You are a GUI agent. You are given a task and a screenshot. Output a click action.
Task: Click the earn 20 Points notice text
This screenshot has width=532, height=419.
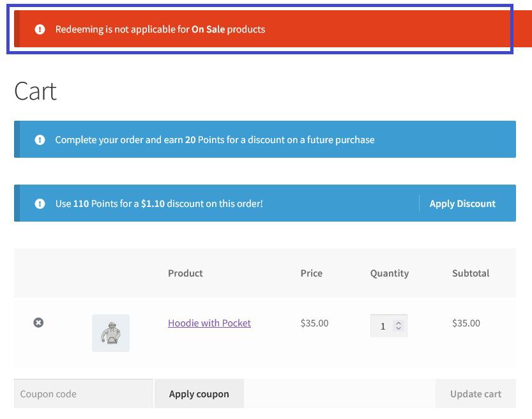click(x=215, y=140)
